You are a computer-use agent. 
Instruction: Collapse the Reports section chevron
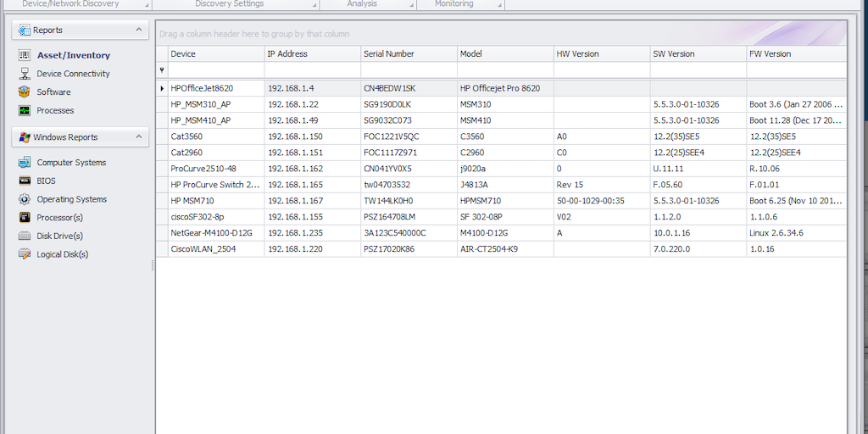coord(138,30)
